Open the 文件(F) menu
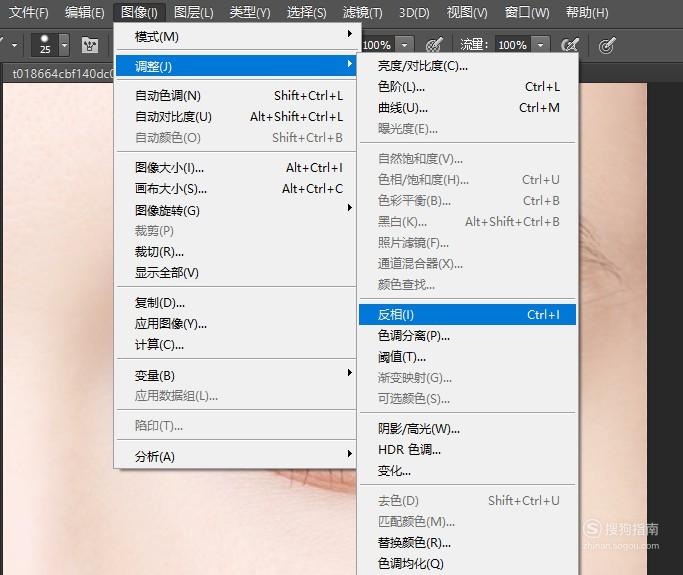The height and width of the screenshot is (575, 683). 29,12
